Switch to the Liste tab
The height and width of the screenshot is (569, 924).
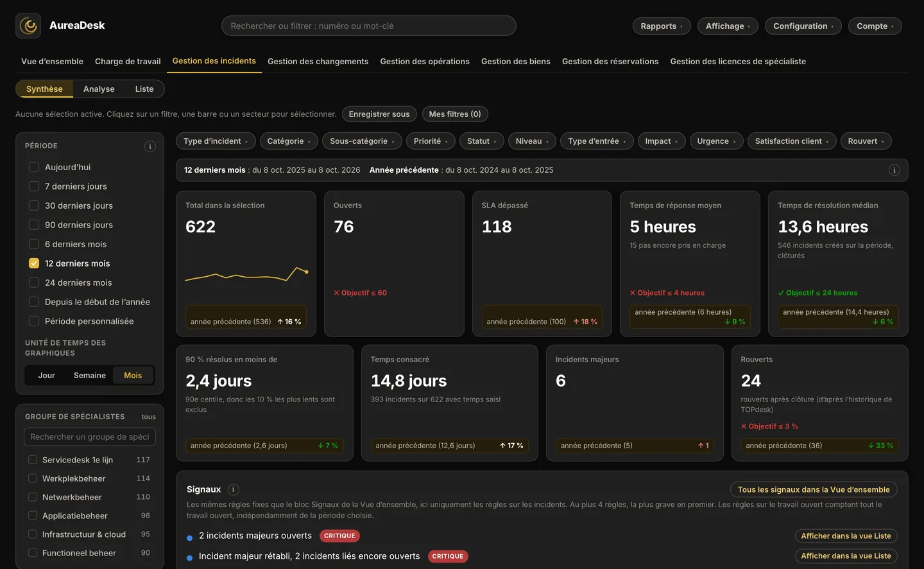(144, 89)
